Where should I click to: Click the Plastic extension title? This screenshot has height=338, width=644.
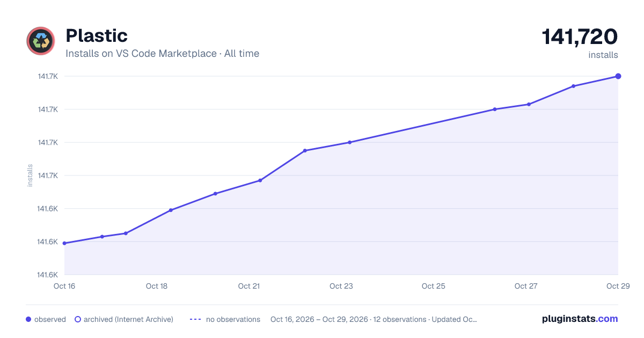pyautogui.click(x=97, y=35)
